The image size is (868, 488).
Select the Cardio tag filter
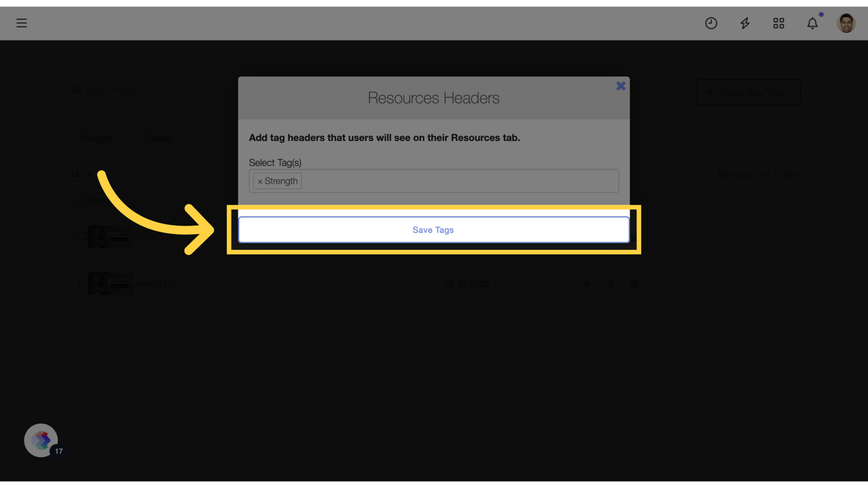159,139
